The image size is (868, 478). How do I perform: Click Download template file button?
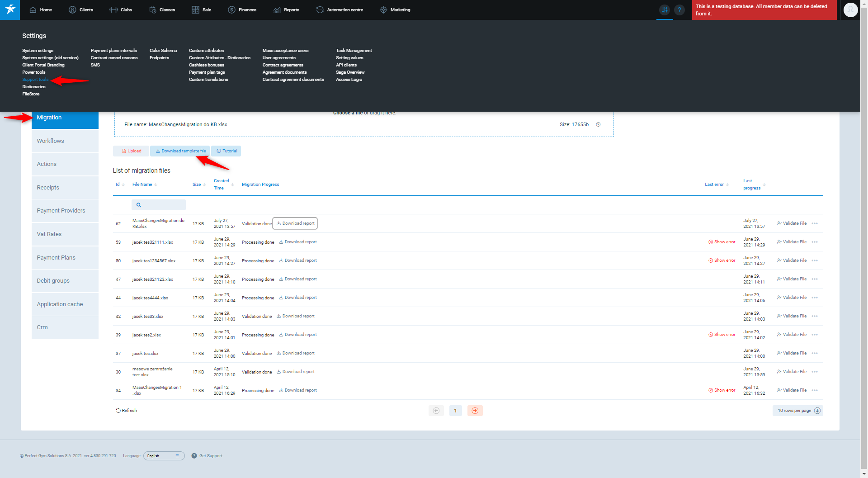click(x=180, y=151)
